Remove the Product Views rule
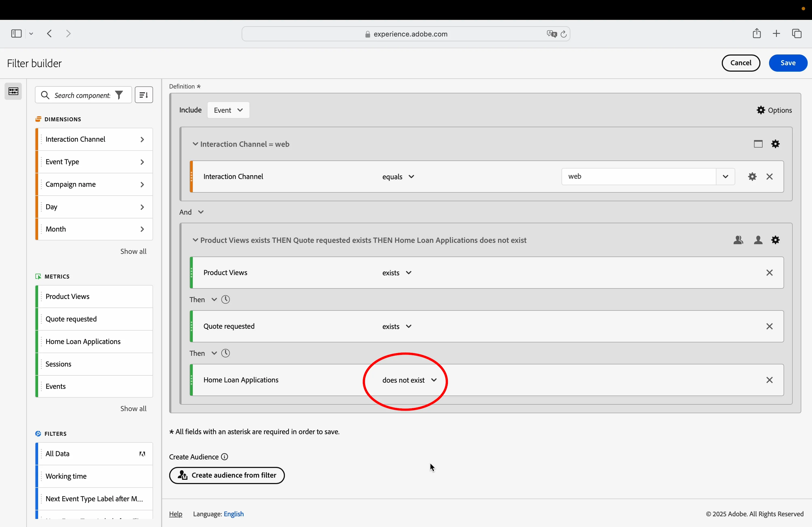812x527 pixels. click(x=769, y=273)
